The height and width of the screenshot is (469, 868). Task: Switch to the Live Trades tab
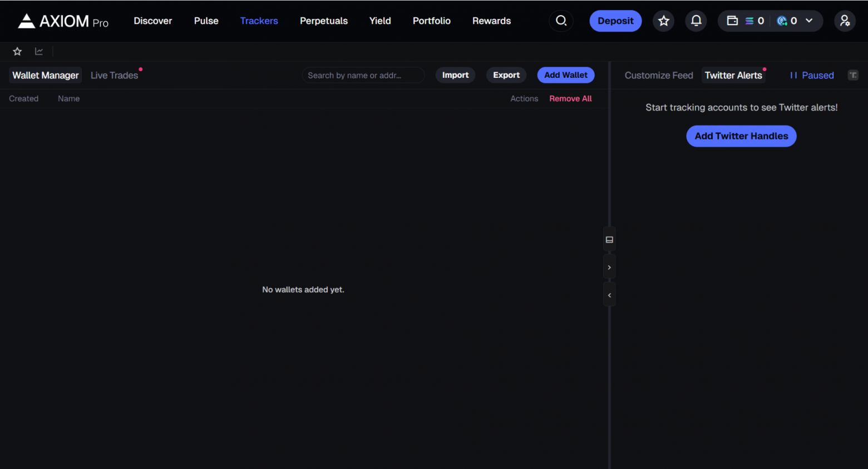point(114,75)
